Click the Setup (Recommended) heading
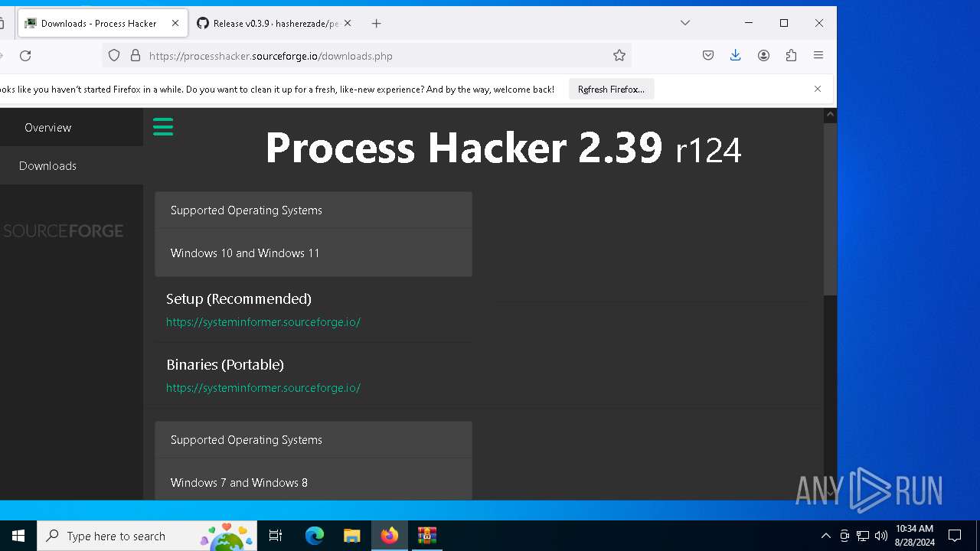 point(239,299)
